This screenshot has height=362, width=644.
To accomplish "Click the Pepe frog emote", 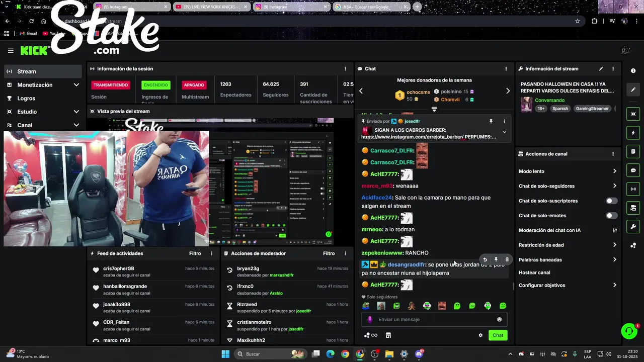I will [366, 306].
